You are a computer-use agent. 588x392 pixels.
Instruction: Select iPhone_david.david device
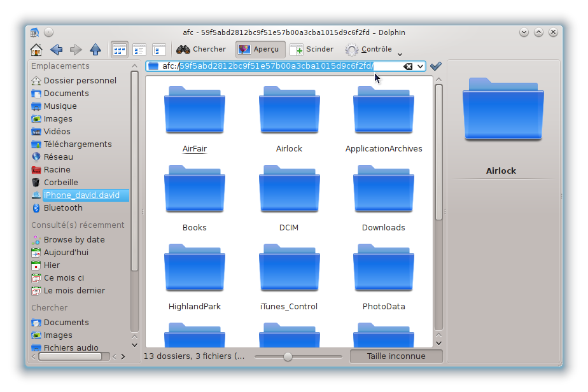pos(80,195)
